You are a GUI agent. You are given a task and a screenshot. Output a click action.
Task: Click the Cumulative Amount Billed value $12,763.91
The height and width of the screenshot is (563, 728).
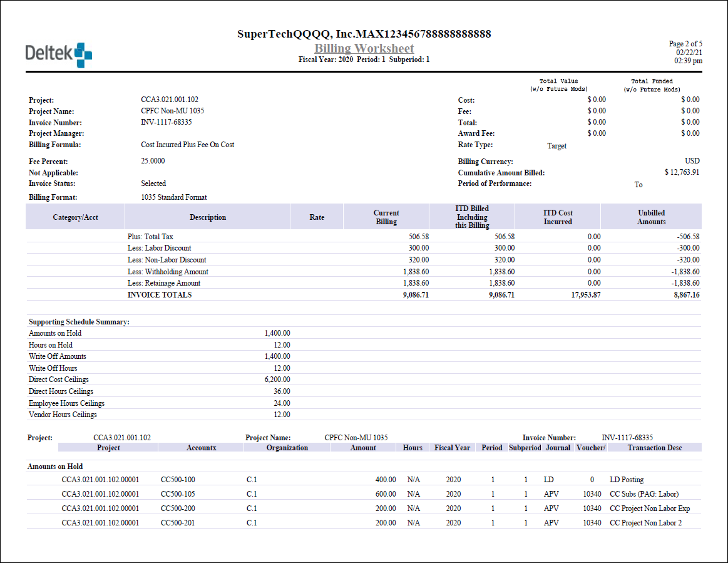(x=682, y=172)
